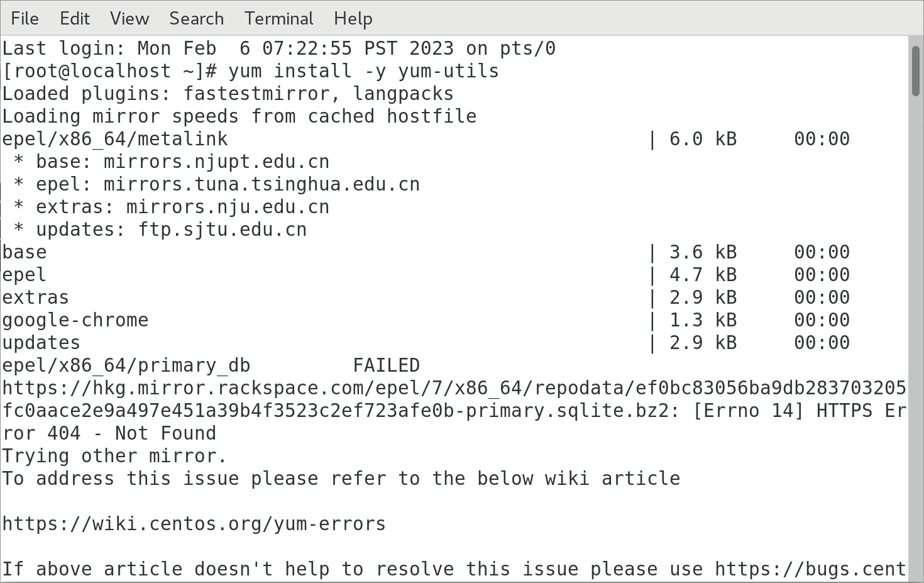Open the Terminal menu
This screenshot has width=924, height=583.
point(278,19)
